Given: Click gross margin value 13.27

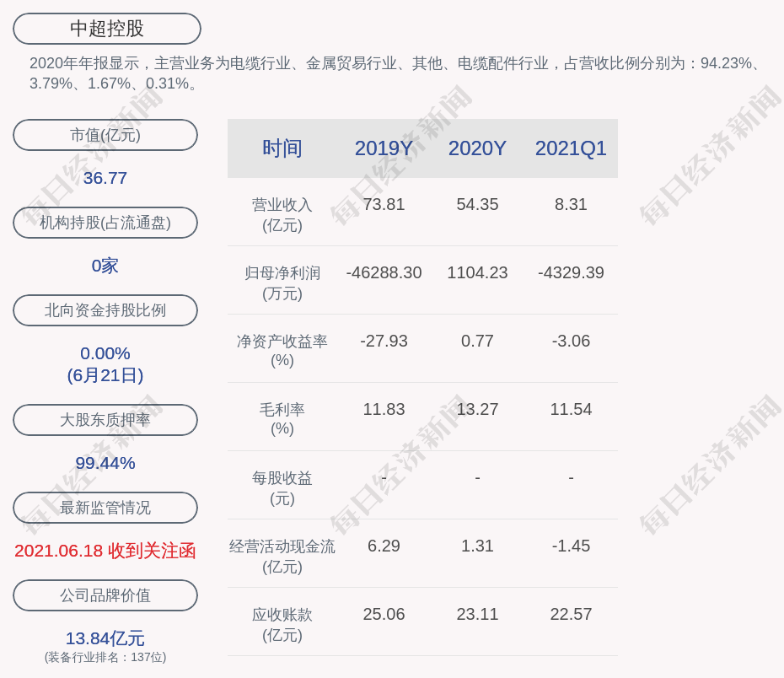Looking at the screenshot, I should tap(477, 410).
